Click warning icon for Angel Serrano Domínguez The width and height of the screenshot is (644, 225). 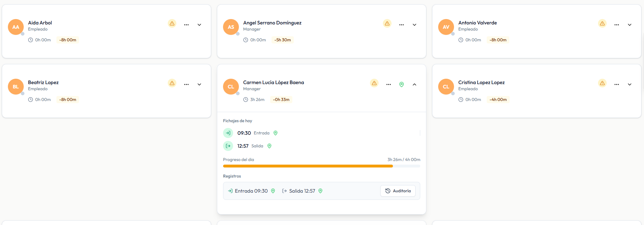point(387,23)
